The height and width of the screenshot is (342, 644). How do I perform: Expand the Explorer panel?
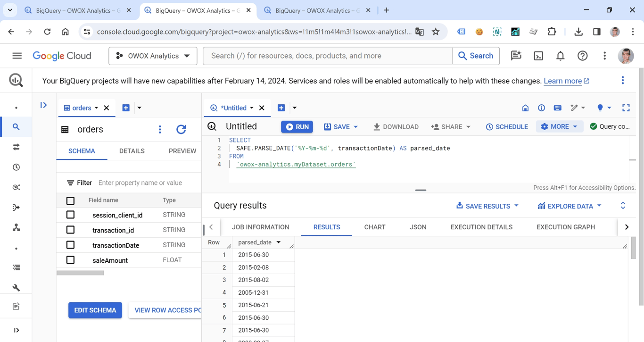click(x=43, y=105)
